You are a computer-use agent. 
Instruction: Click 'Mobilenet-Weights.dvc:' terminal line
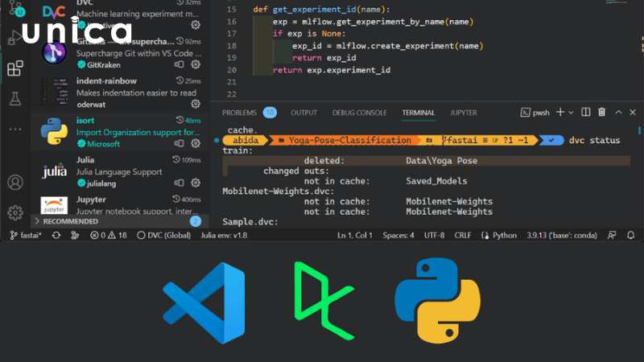point(278,191)
